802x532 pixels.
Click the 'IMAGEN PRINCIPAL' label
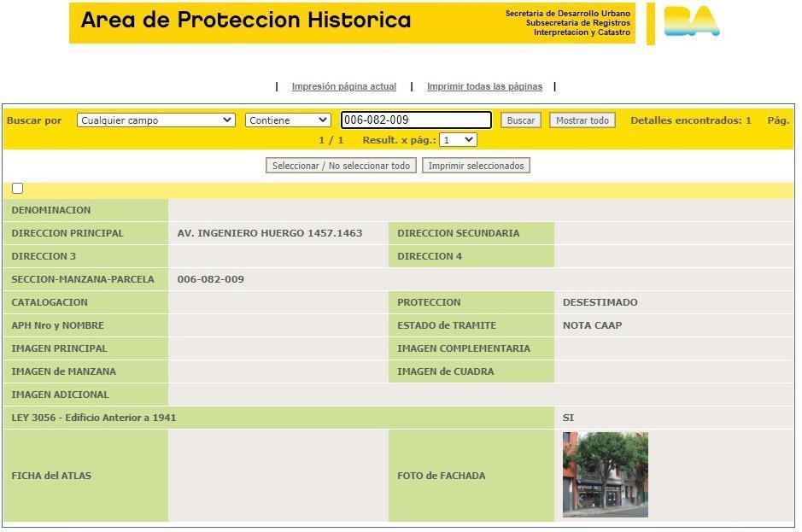click(x=59, y=348)
